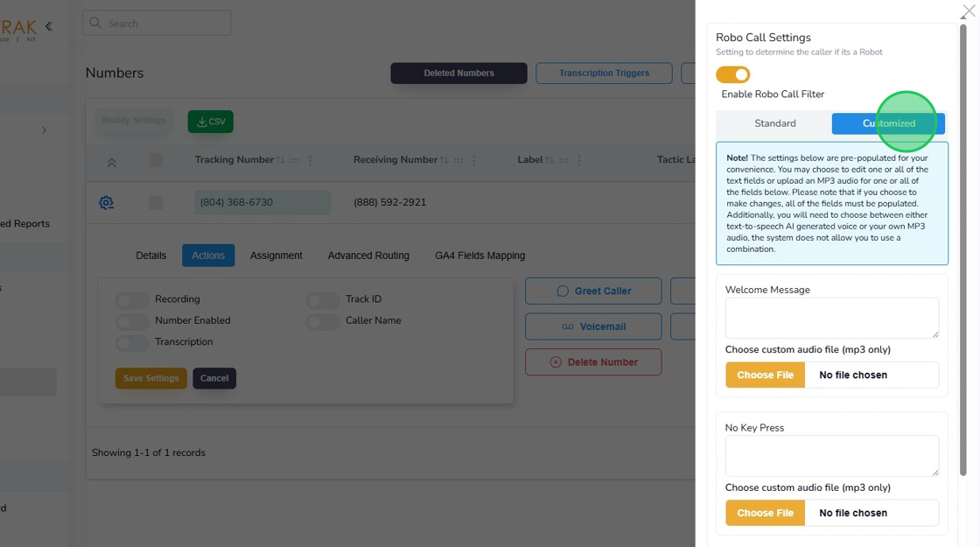Grab Tracking Number column drag handle
Image resolution: width=980 pixels, height=547 pixels.
294,160
